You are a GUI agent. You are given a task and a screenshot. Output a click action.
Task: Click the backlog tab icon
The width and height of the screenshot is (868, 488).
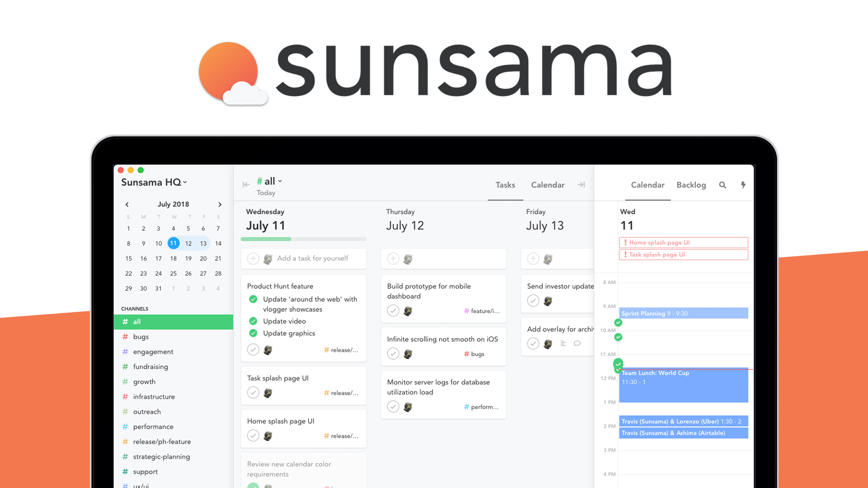[692, 185]
